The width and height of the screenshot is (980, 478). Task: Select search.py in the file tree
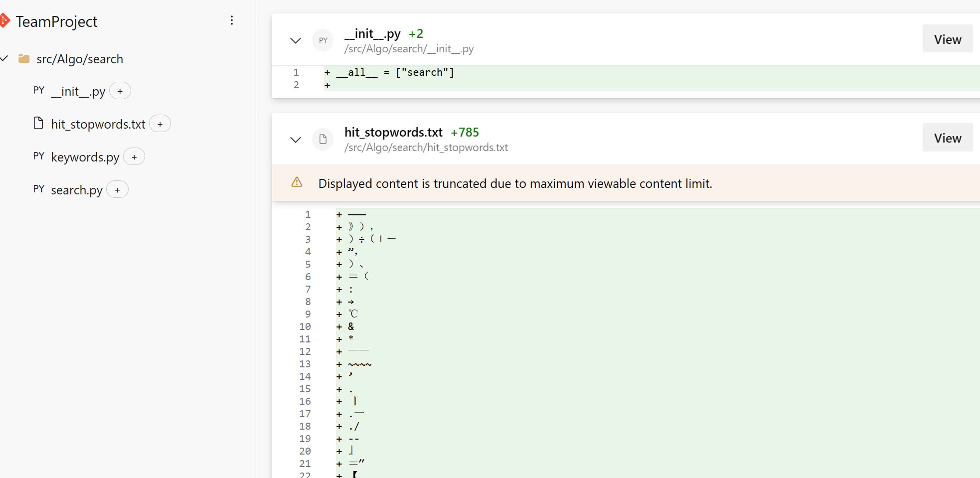click(77, 190)
